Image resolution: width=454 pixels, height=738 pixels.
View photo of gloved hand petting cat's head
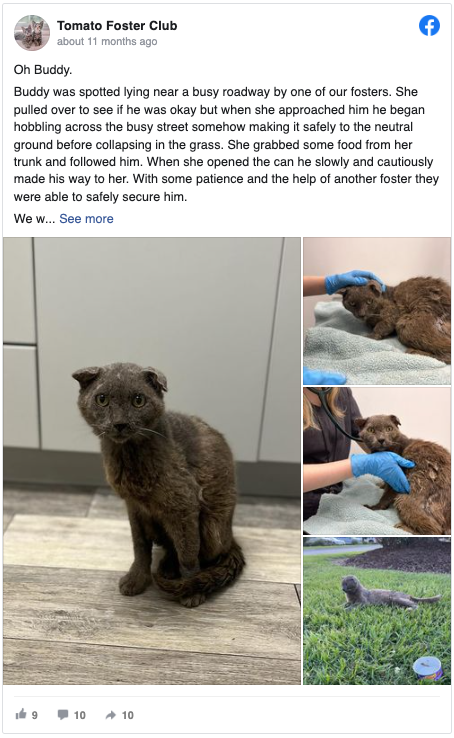tap(377, 311)
